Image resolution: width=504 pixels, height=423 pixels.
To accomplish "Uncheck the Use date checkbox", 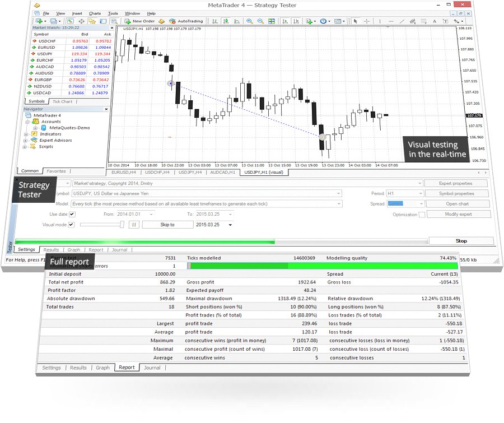I will point(72,214).
